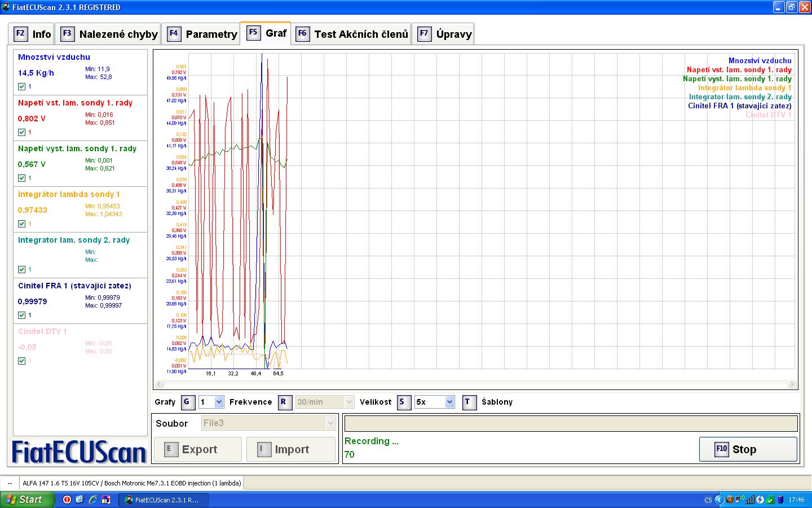Viewport: 812px width, 508px height.
Task: Uncheck the Množství vzduchu graph checkbox
Action: pyautogui.click(x=21, y=86)
